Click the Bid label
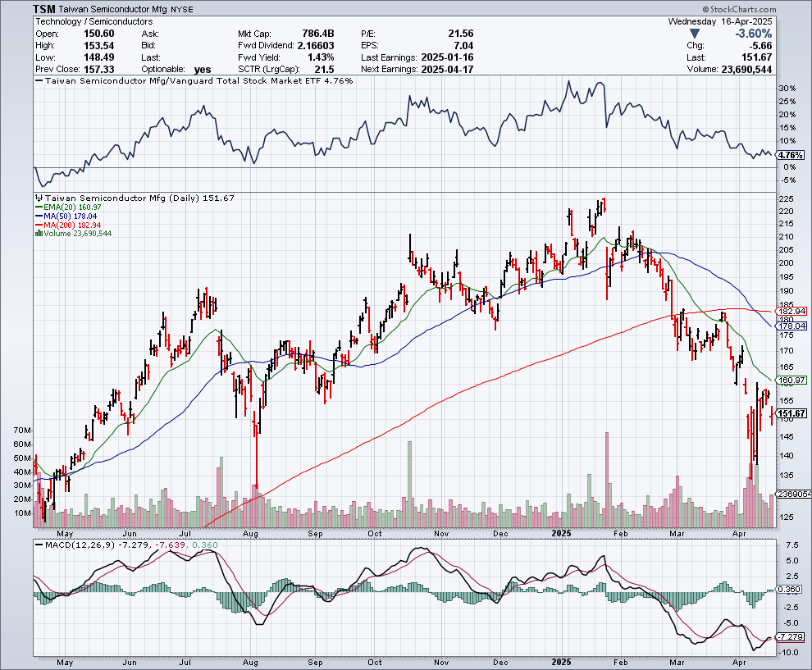This screenshot has height=670, width=812. tap(148, 46)
